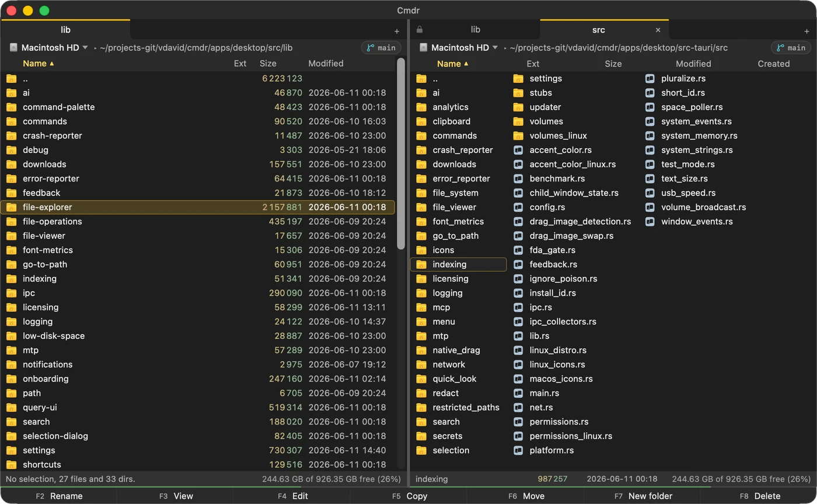Open the Macintosh HD volume dropdown in right pane

pos(459,48)
